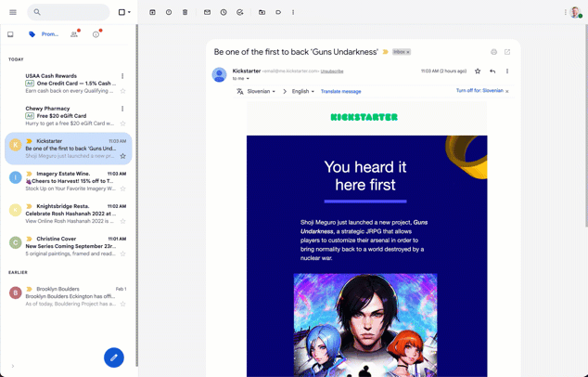Click Translate message link
Viewport: 588px width, 377px height.
click(341, 91)
